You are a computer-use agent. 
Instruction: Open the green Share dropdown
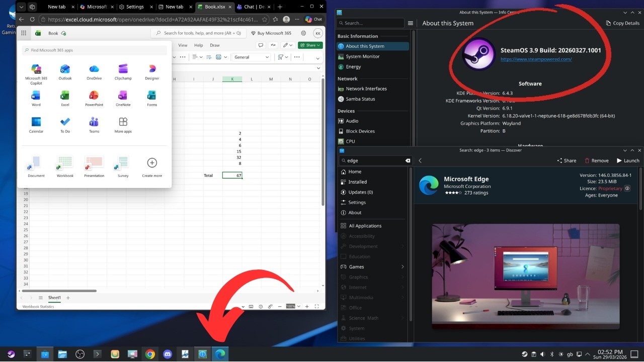tap(310, 45)
